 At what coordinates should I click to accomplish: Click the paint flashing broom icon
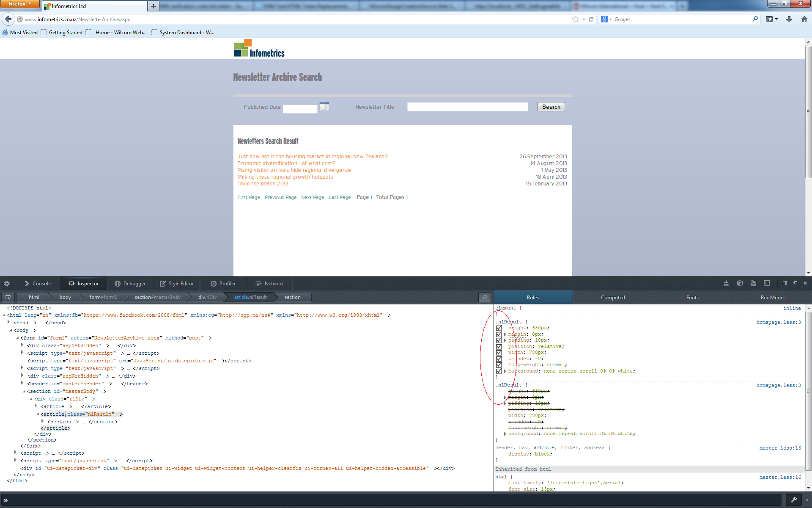[726, 284]
